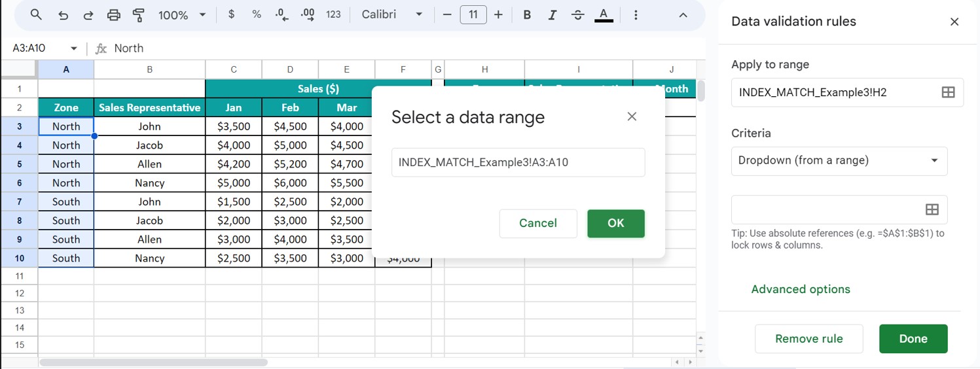Image resolution: width=980 pixels, height=369 pixels.
Task: Click the data range text field in dialog
Action: tap(518, 162)
